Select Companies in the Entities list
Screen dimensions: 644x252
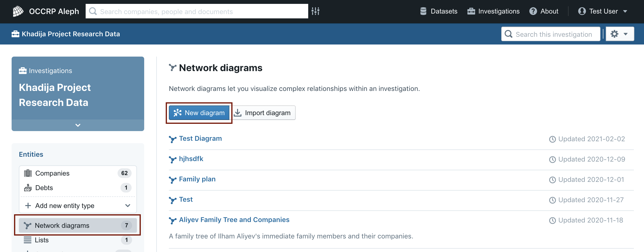coord(78,173)
